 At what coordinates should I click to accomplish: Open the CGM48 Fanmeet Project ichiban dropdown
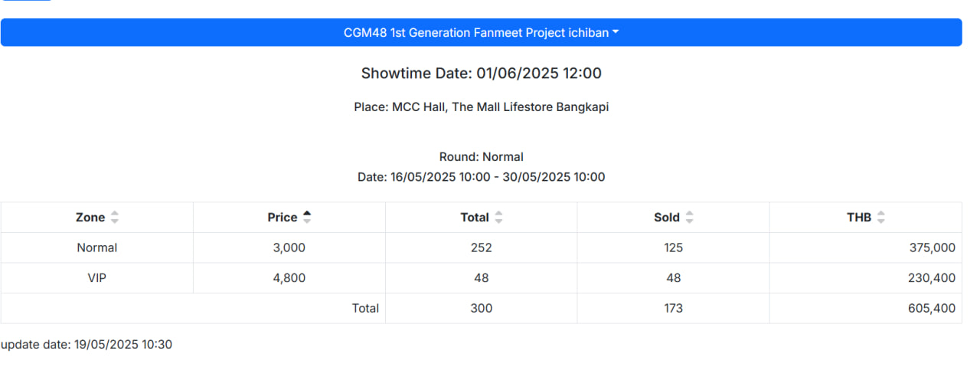[x=481, y=32]
